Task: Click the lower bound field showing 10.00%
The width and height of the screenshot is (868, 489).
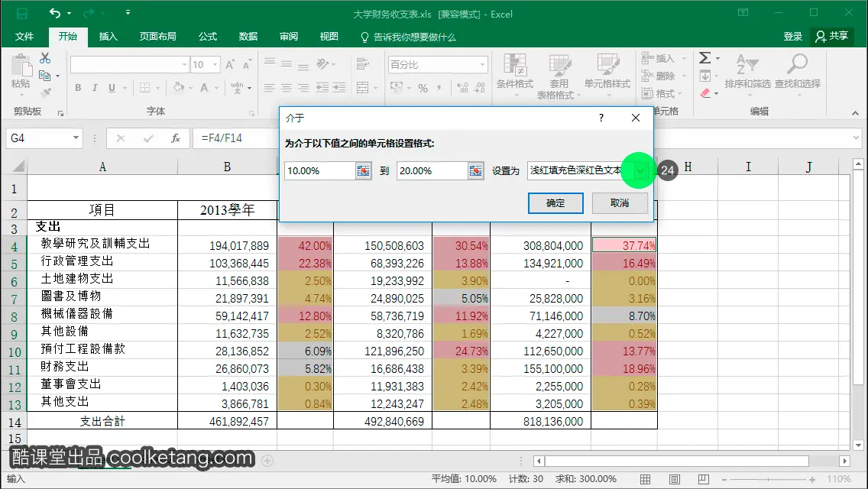Action: (320, 170)
